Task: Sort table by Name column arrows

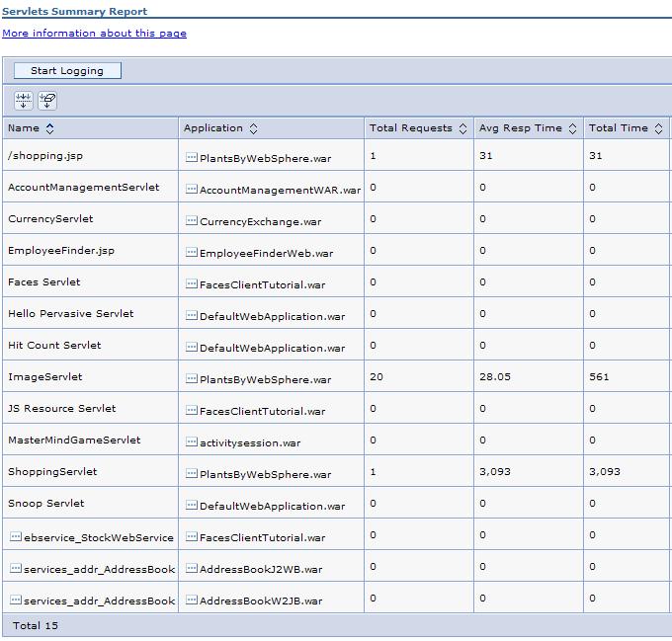Action: [49, 128]
